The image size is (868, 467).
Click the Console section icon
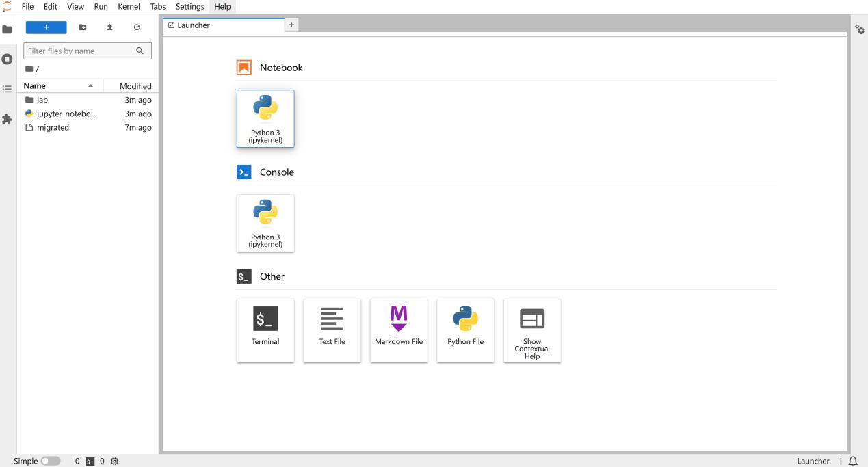click(x=244, y=172)
